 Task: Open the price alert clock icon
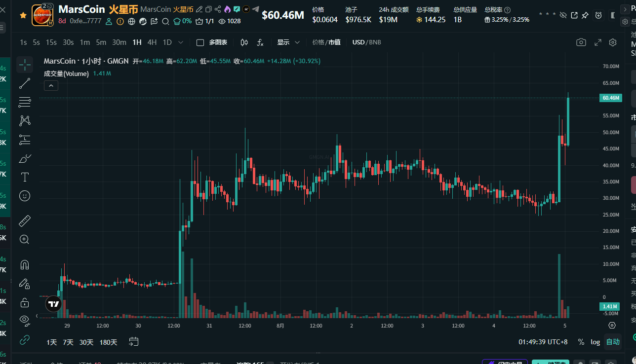598,15
